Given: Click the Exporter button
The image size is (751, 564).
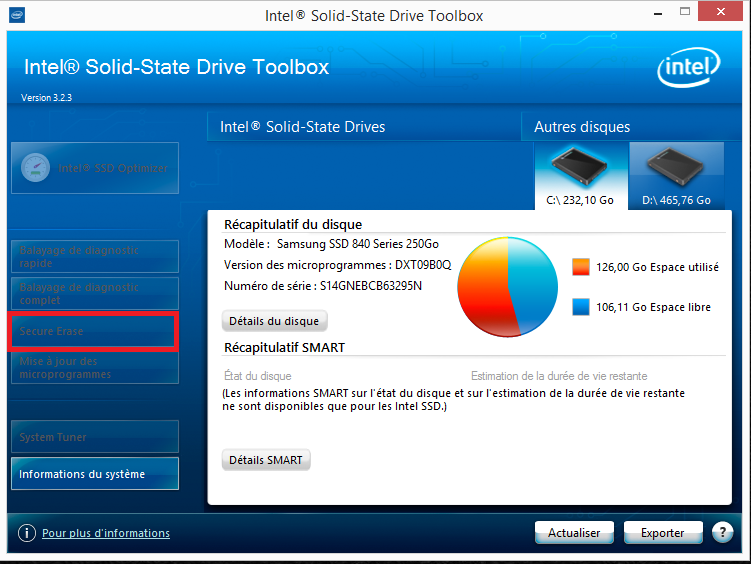Looking at the screenshot, I should pyautogui.click(x=663, y=532).
